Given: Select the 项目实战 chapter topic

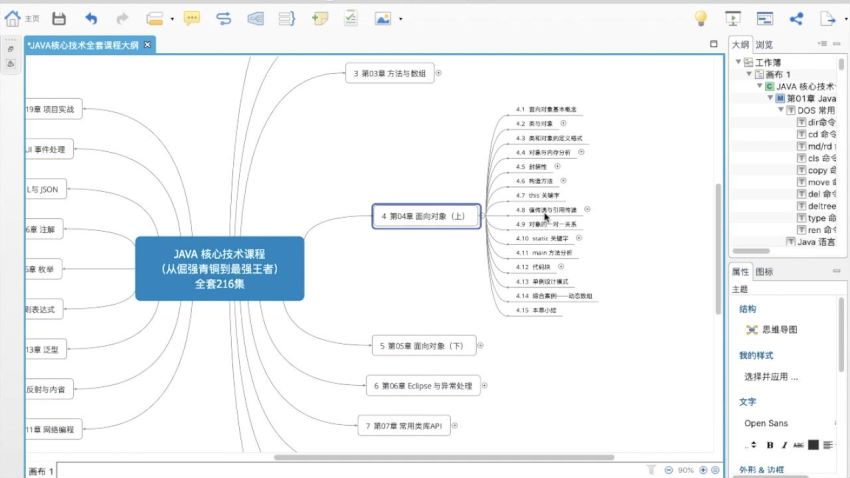Looking at the screenshot, I should click(53, 109).
